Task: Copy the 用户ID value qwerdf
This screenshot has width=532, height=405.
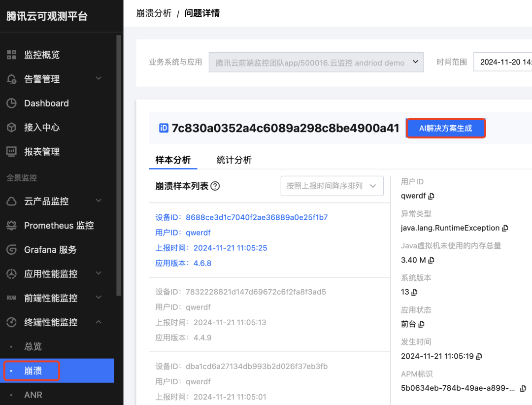Action: [431, 196]
